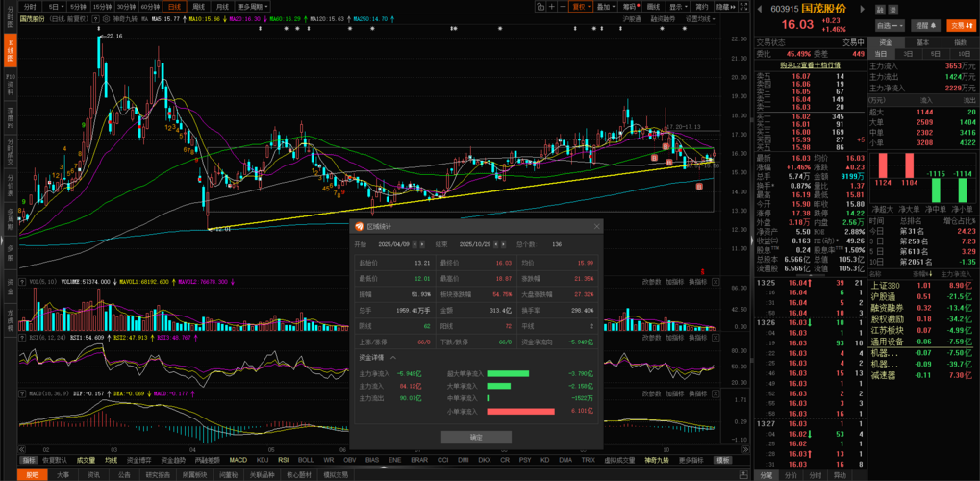The image size is (980, 481).
Task: Click the 港 tag next to the stock name
Action: [892, 10]
